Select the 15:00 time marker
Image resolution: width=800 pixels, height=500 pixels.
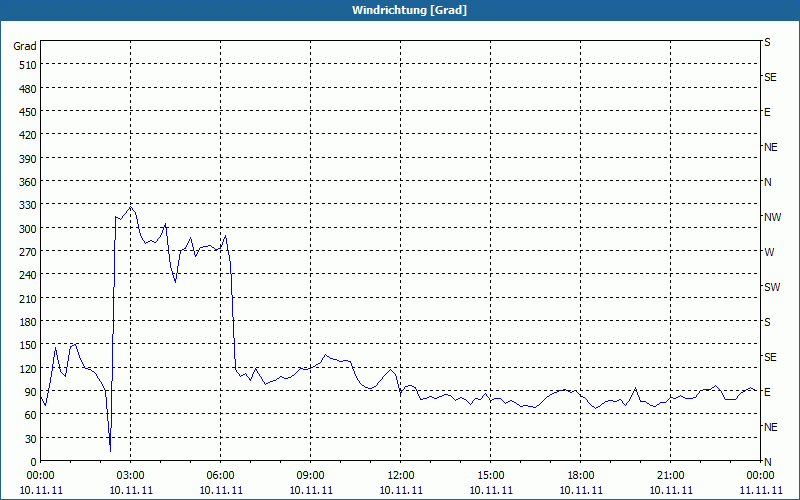[x=490, y=475]
